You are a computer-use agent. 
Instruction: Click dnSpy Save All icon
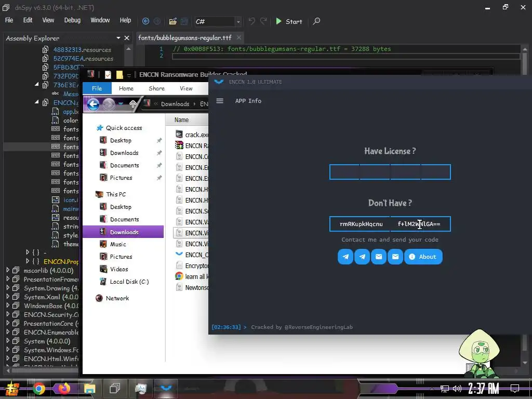coord(184,21)
